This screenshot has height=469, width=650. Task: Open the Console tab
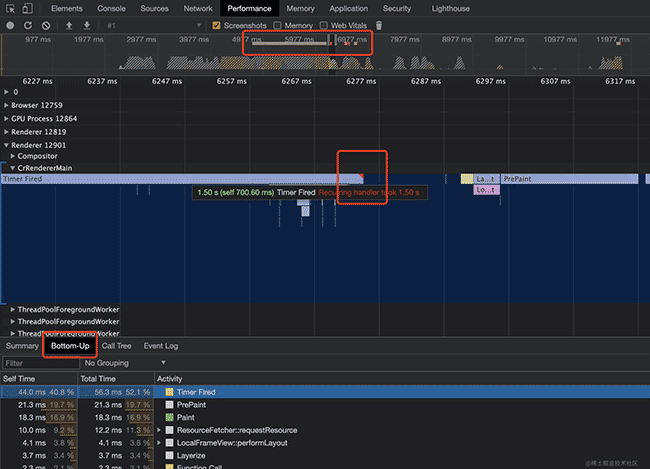coord(112,8)
